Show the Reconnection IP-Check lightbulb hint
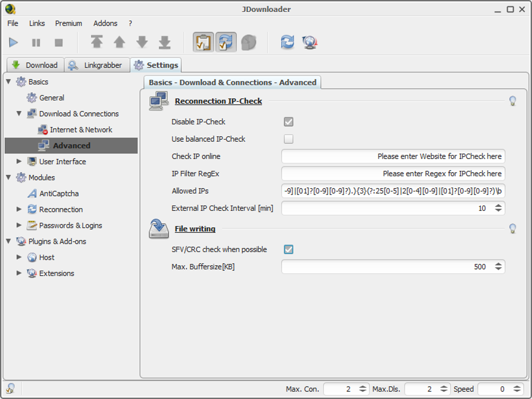This screenshot has height=399, width=532. 513,101
